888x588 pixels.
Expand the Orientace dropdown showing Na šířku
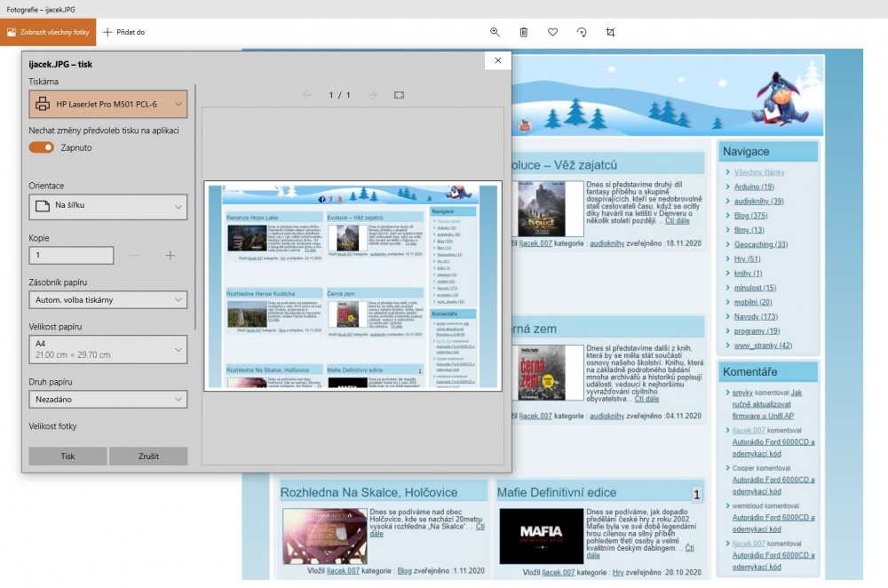coord(107,206)
